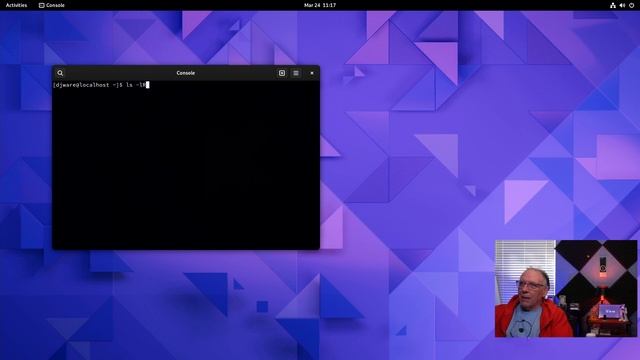640x360 pixels.
Task: Click the webcam video overlay
Action: click(x=566, y=289)
